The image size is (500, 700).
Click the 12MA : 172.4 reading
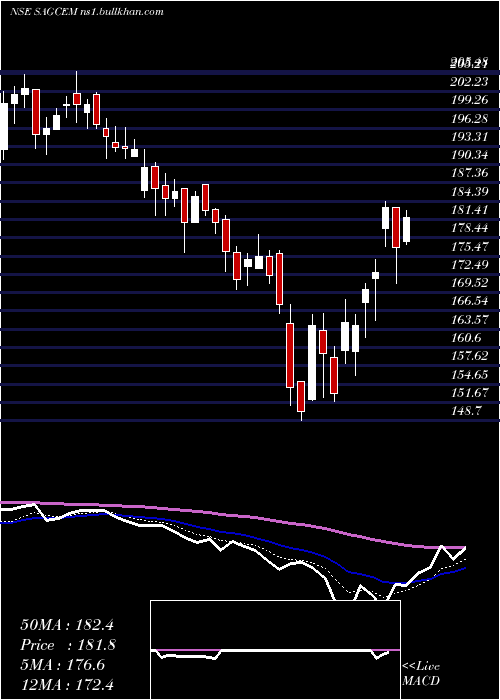click(x=67, y=684)
